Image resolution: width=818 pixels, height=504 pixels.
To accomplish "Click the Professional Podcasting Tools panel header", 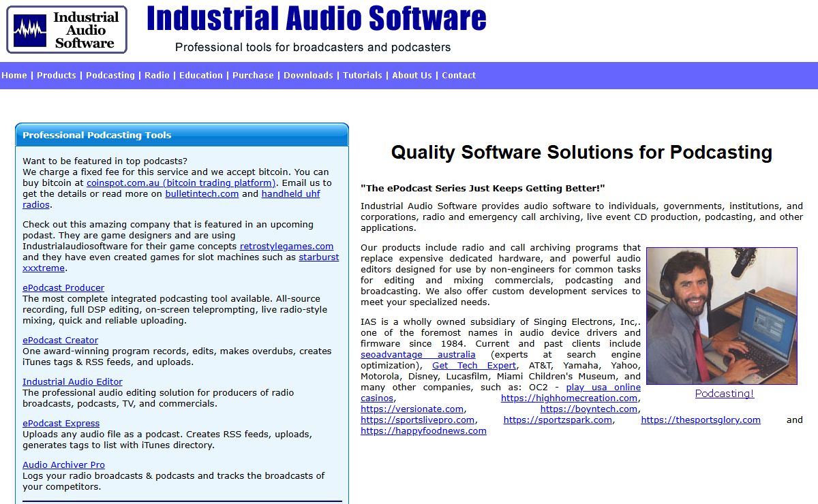I will point(182,135).
